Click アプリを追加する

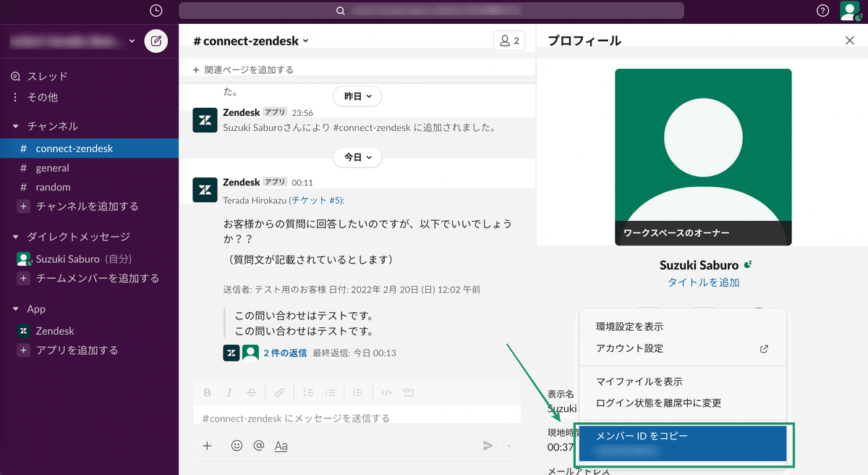point(77,350)
